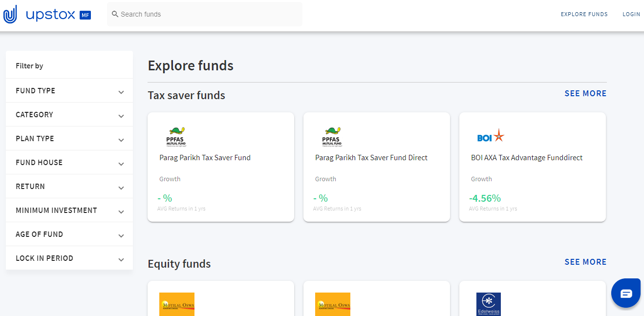Click AVG Returns text on BOI AXA card

[x=493, y=209]
